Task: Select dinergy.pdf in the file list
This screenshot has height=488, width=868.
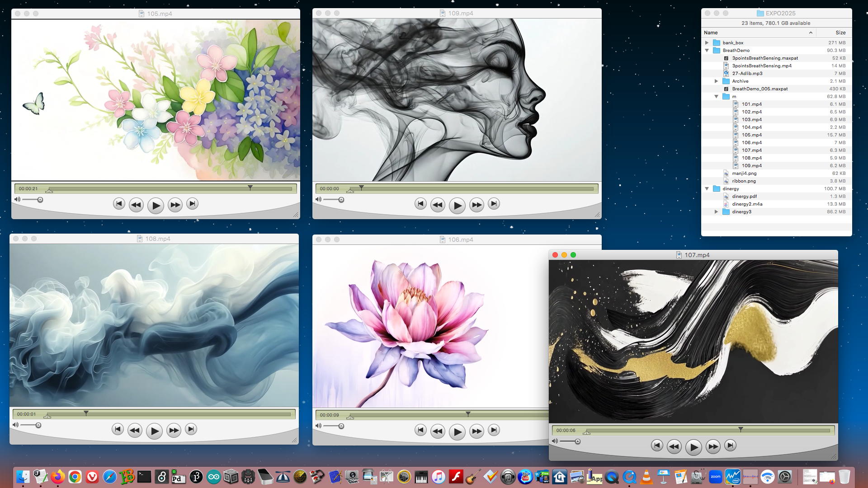Action: click(744, 197)
